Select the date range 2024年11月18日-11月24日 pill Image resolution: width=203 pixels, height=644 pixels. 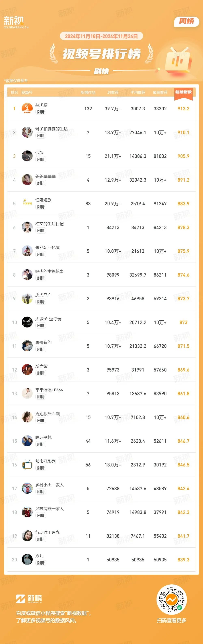click(101, 36)
